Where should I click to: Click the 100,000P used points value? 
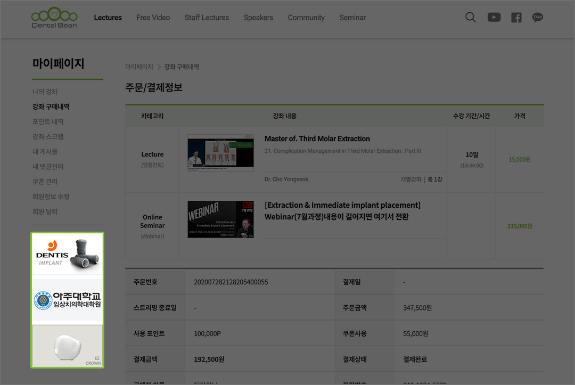tap(207, 334)
